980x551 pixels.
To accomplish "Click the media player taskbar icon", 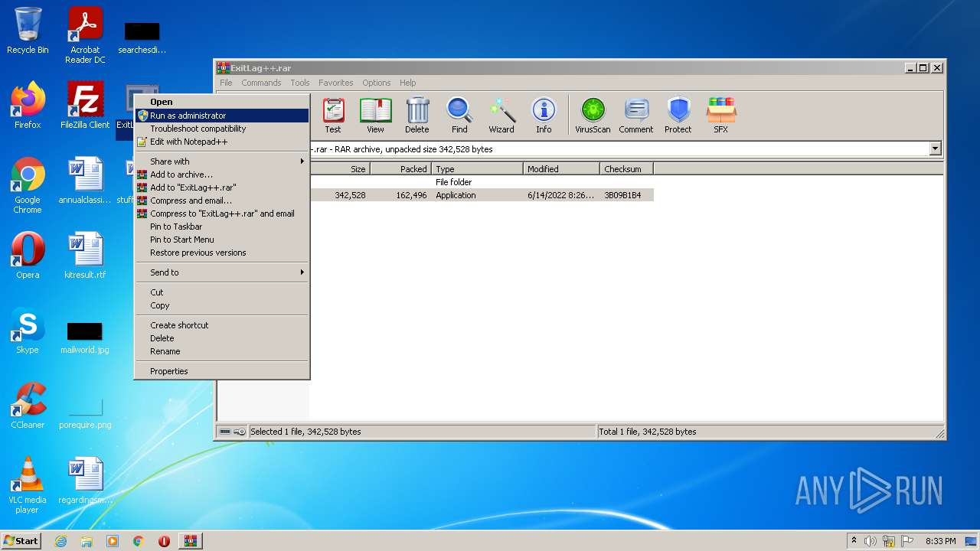I will [113, 541].
